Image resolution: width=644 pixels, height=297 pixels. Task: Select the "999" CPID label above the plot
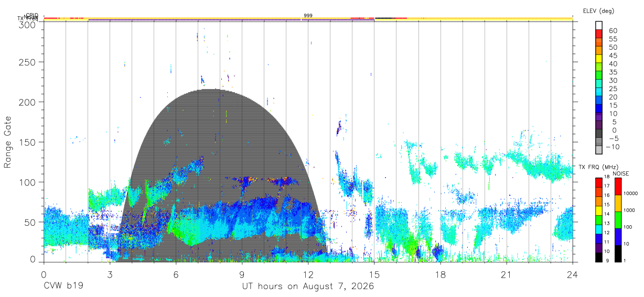[x=308, y=15]
